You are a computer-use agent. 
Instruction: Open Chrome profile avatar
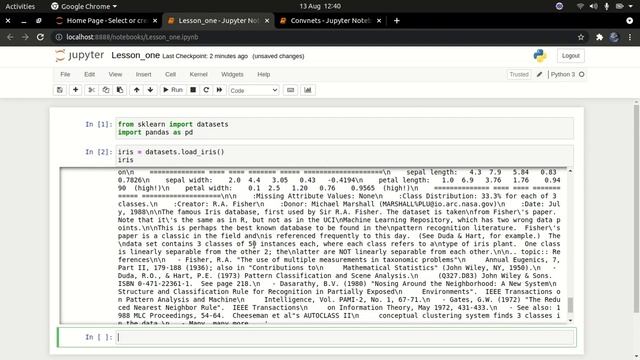point(614,37)
